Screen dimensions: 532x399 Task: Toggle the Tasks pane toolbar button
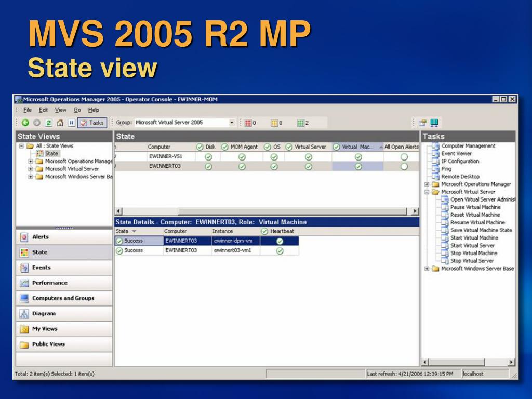(92, 123)
